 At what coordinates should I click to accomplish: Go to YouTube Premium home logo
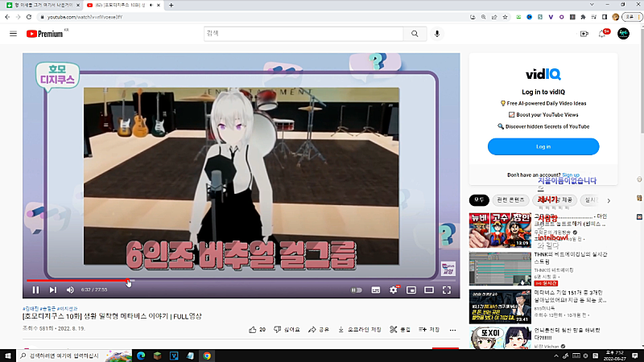tap(45, 34)
